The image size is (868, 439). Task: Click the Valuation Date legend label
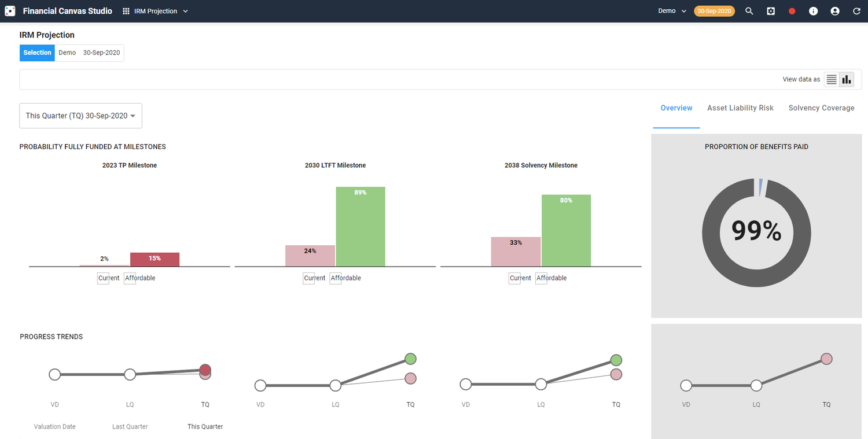click(54, 426)
